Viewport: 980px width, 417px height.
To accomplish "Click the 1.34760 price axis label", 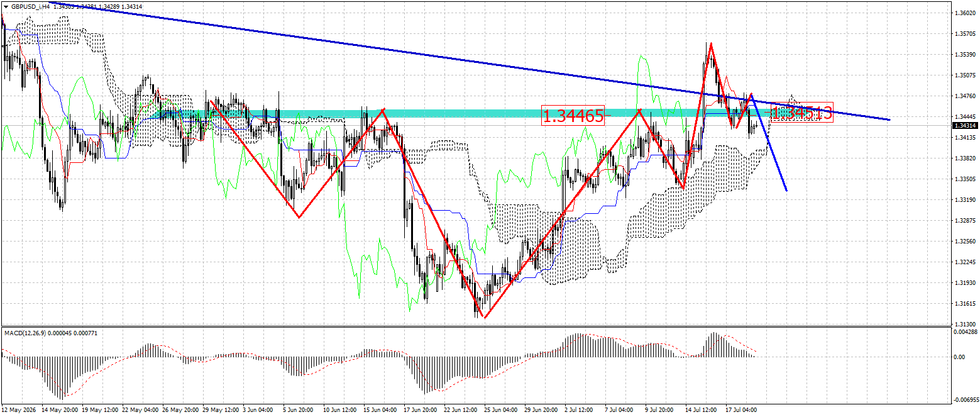I will (964, 96).
